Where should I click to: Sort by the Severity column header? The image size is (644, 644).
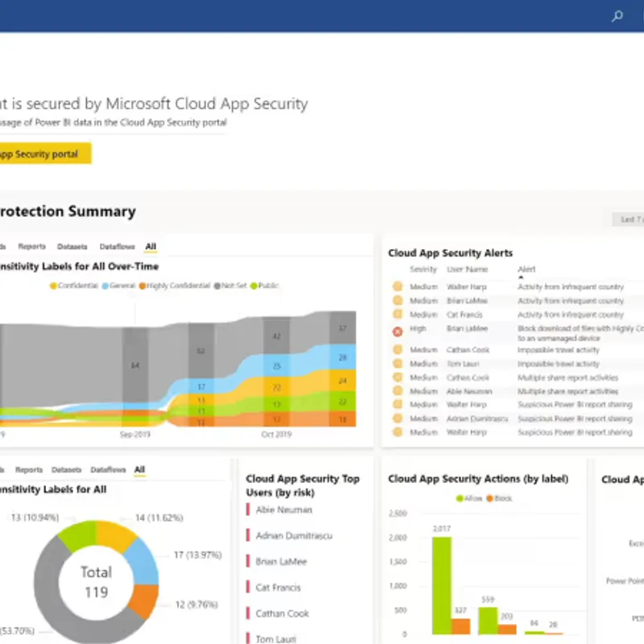click(423, 270)
